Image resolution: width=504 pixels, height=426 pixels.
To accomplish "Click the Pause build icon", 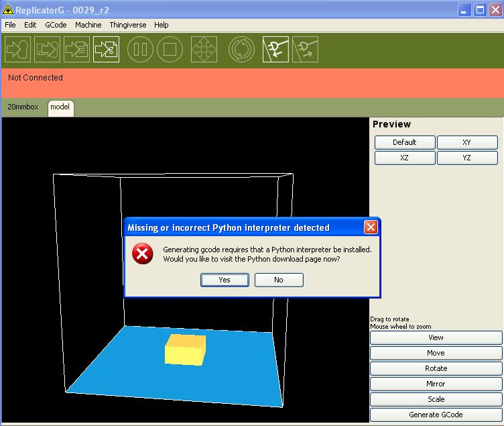I will point(140,49).
